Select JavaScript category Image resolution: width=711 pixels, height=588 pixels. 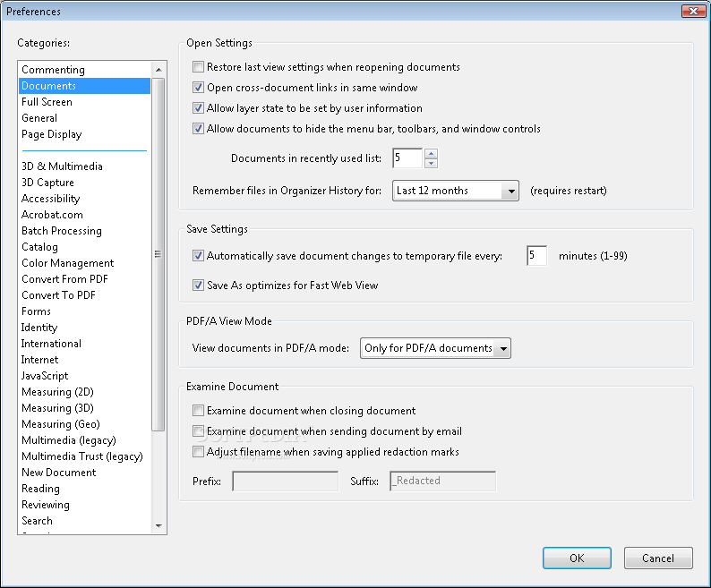click(84, 376)
